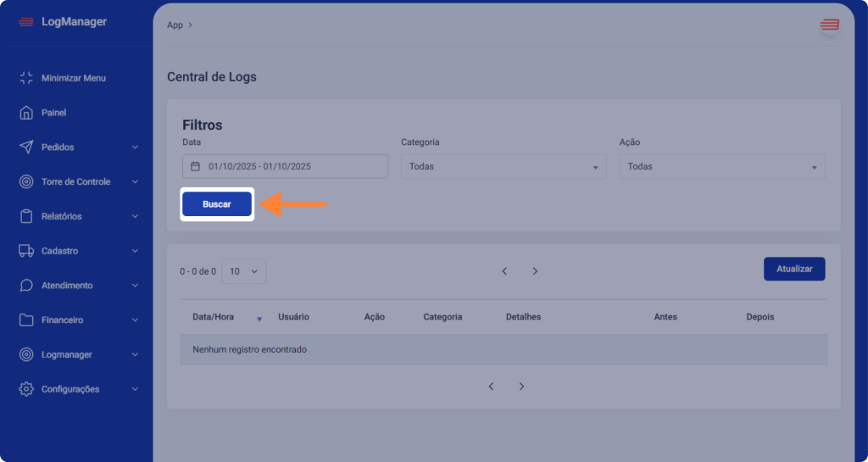Click the Torre de Controle target icon
Viewport: 868px width, 462px height.
[26, 182]
